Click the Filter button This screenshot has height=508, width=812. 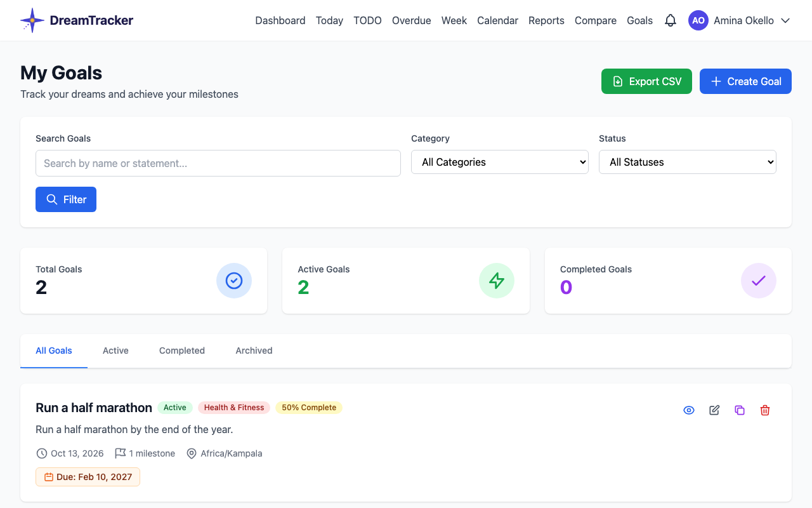pos(66,199)
